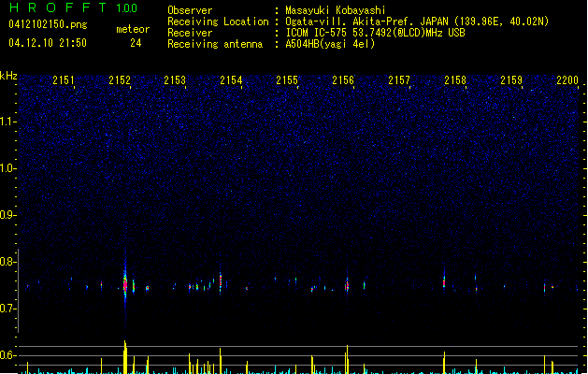Click the meteor echo just before 2158
This screenshot has width=588, height=374.
coord(444,280)
